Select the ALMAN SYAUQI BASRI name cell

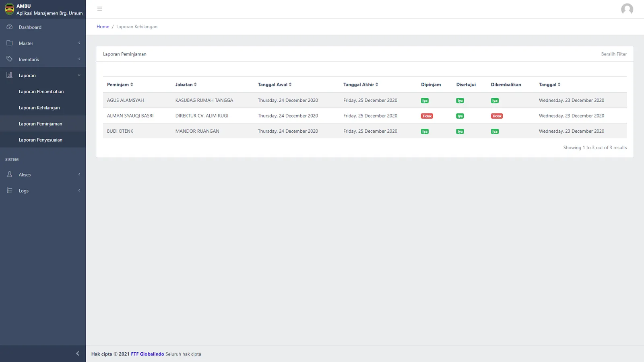[x=130, y=115]
